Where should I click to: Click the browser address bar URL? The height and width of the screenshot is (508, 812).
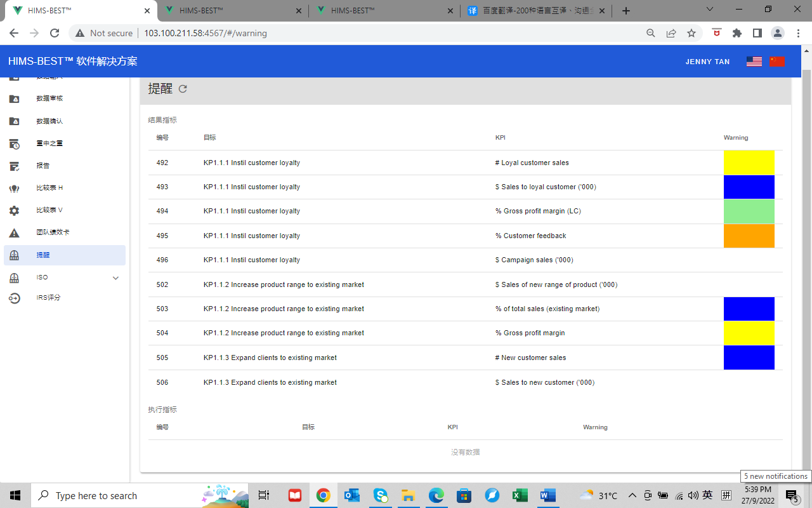[x=205, y=33]
